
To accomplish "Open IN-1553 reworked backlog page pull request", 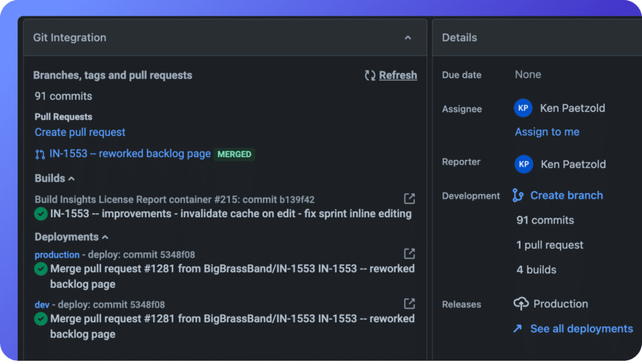I will point(130,153).
